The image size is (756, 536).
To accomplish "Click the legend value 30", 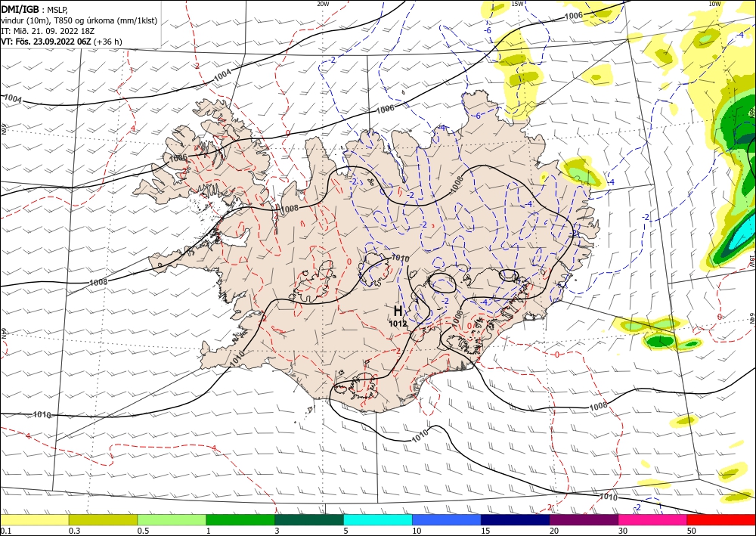I will [622, 531].
